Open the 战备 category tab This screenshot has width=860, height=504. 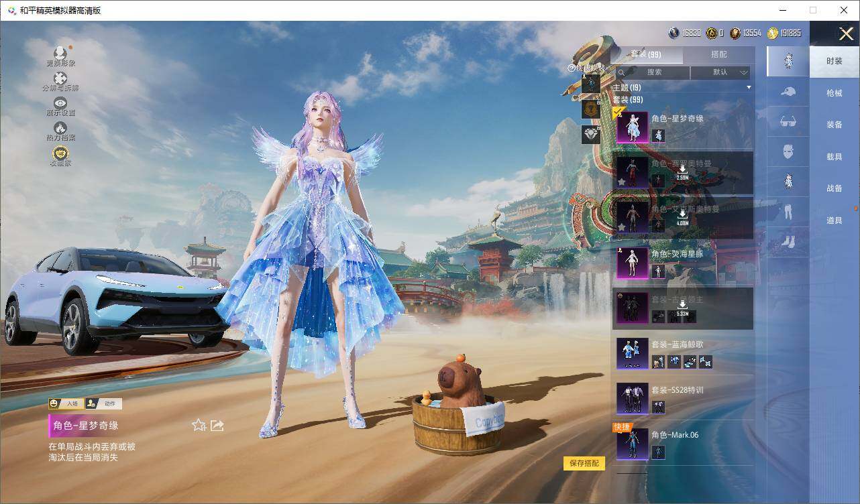pos(835,188)
